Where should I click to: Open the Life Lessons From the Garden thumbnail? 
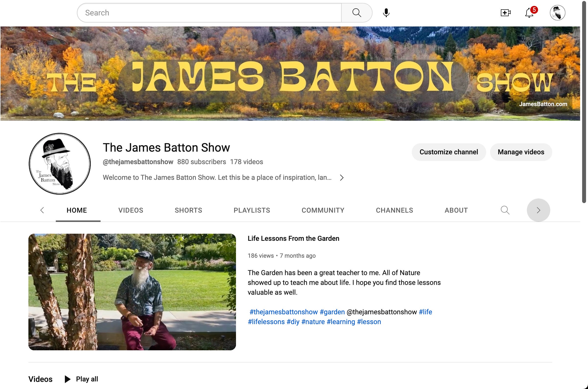pos(132,292)
